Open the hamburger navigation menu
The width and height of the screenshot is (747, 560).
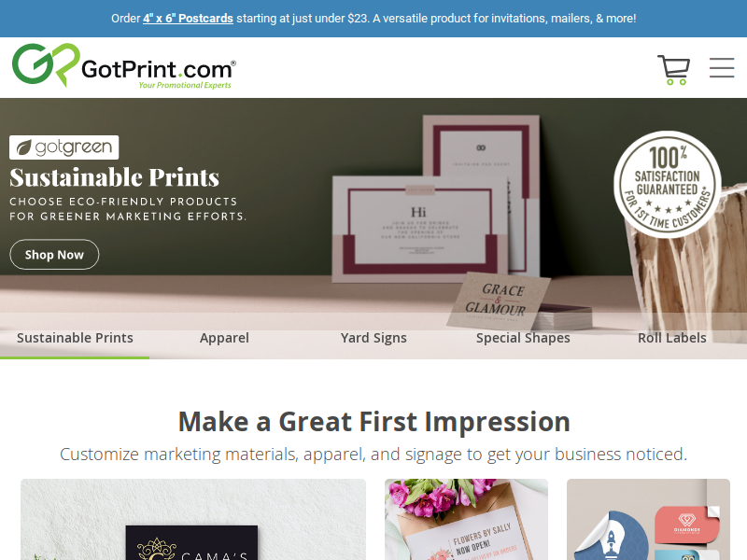tap(721, 67)
